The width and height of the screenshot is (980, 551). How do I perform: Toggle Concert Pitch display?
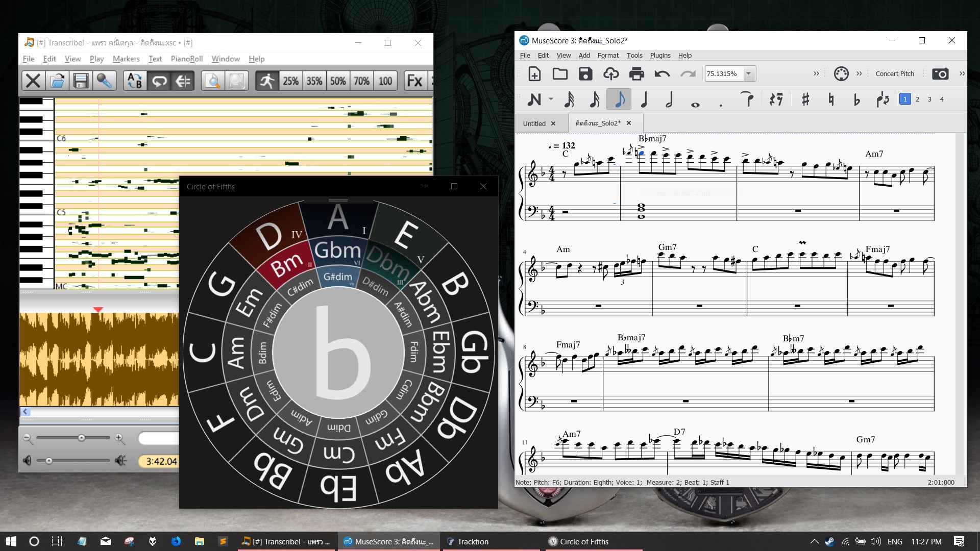point(894,73)
